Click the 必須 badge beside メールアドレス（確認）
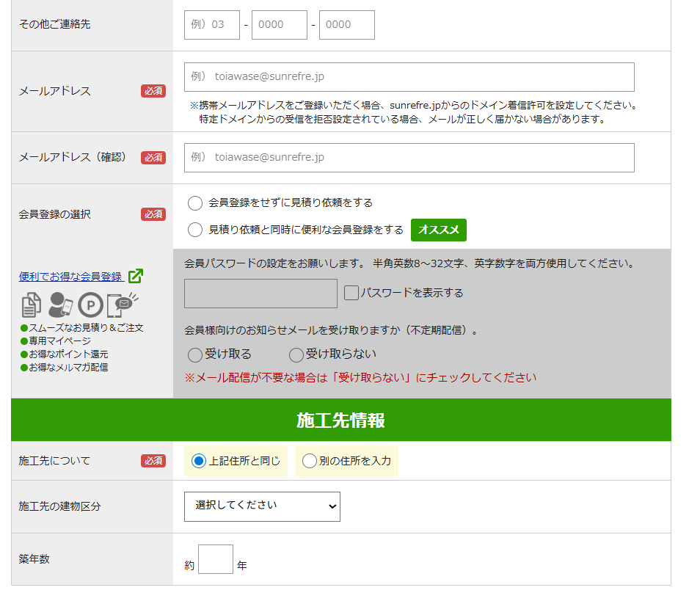 pos(153,158)
